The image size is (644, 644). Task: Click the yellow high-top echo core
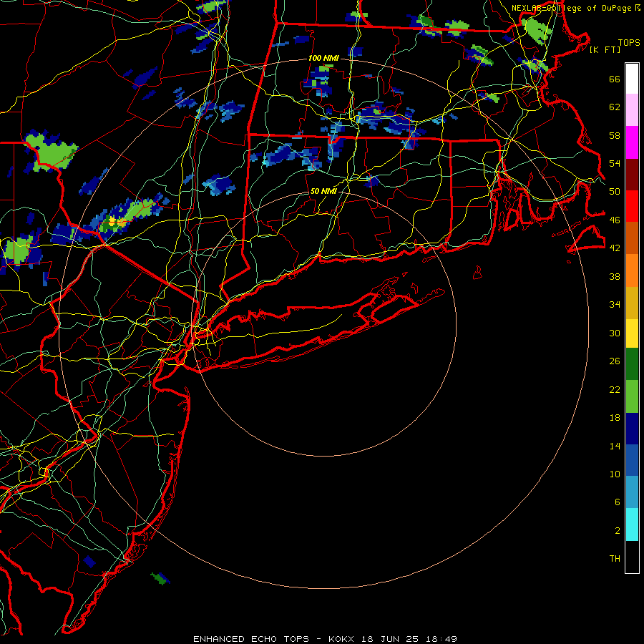tap(112, 221)
